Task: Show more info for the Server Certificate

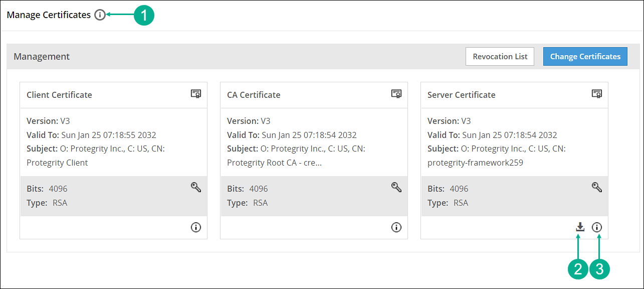Action: point(597,227)
